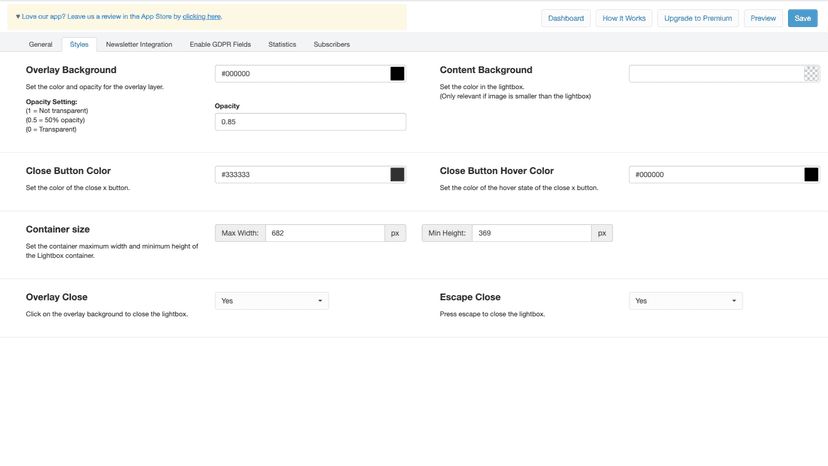Follow the 'clicking here' review link
The height and width of the screenshot is (466, 828).
click(202, 16)
